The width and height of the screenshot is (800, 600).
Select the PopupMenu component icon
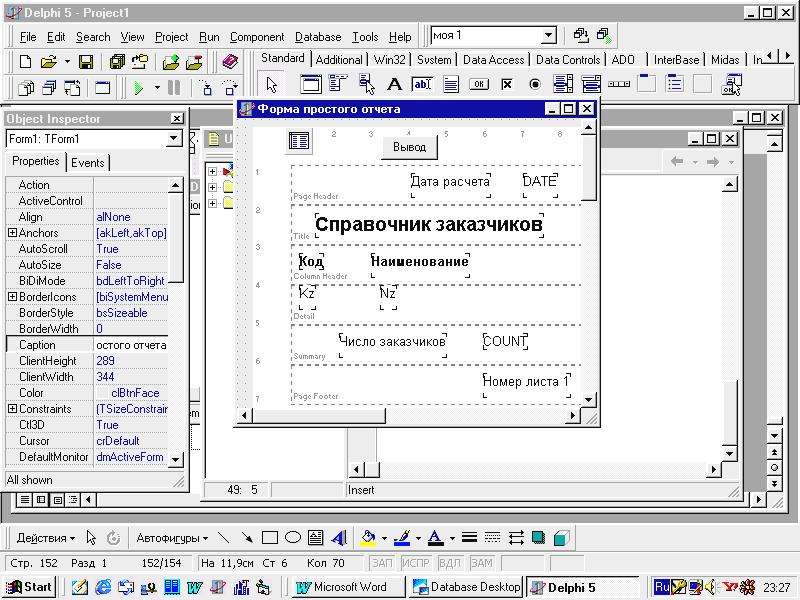[366, 84]
